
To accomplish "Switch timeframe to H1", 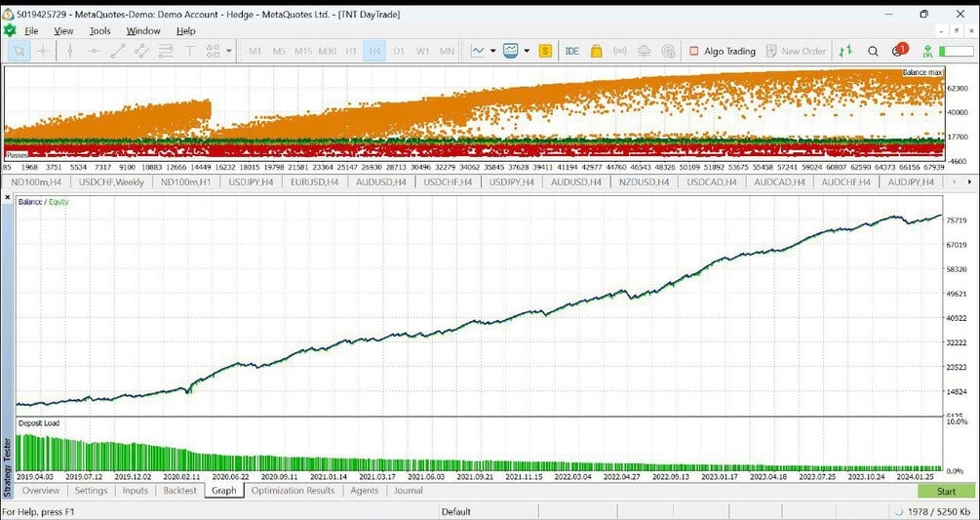I will [x=351, y=52].
